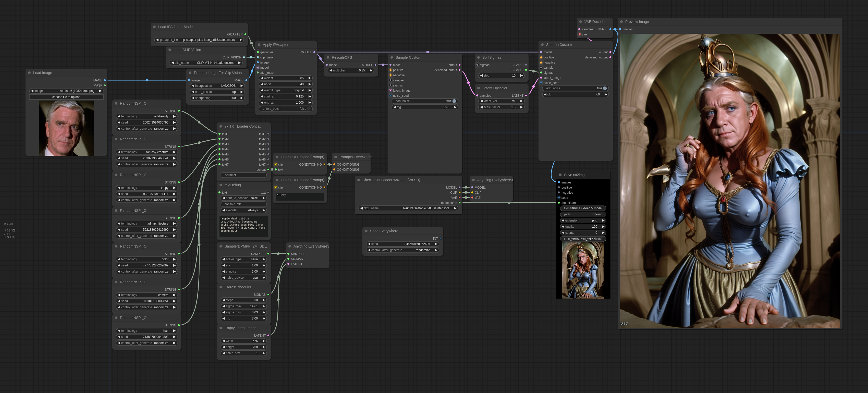Viewport: 868px width, 393px height.
Task: Increase Latent Upscaler scale_factor with right arrow
Action: pos(521,107)
